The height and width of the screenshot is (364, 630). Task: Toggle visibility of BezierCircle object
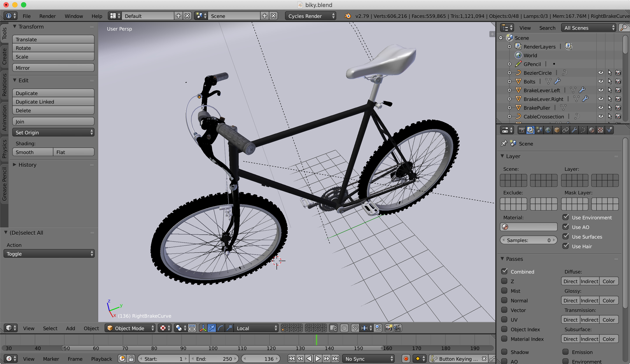[600, 73]
